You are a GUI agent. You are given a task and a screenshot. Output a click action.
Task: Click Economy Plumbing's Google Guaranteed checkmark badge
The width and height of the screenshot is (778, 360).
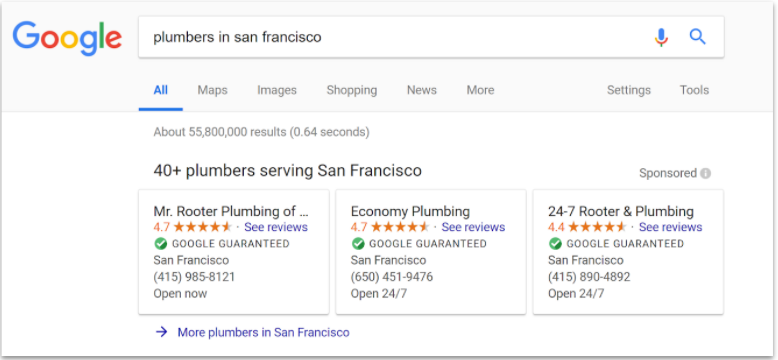click(x=358, y=243)
